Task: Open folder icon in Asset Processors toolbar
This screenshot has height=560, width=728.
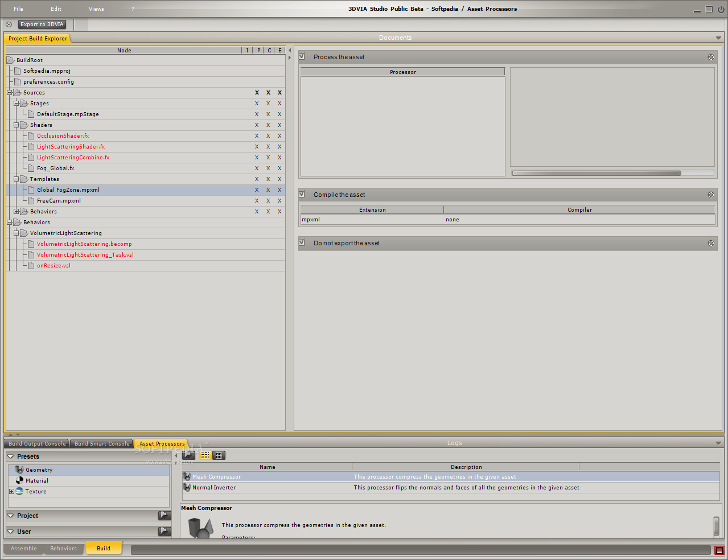Action: click(189, 455)
